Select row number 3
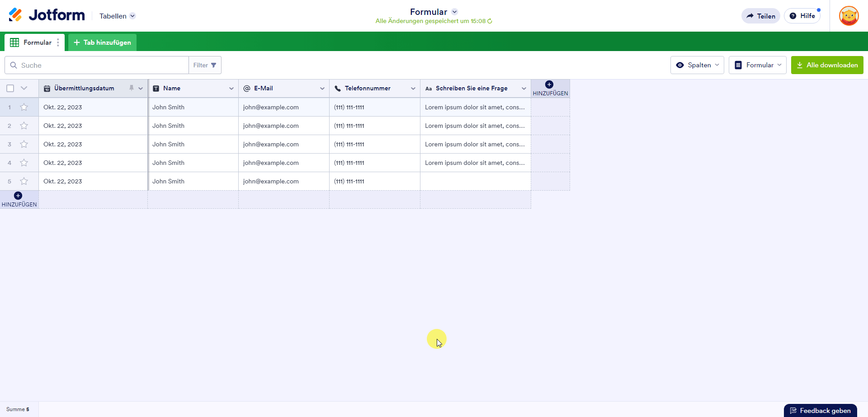 [9, 144]
